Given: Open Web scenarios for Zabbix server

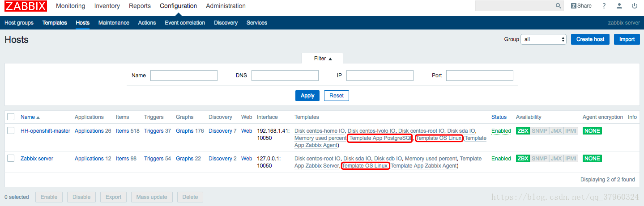Looking at the screenshot, I should pyautogui.click(x=247, y=159).
